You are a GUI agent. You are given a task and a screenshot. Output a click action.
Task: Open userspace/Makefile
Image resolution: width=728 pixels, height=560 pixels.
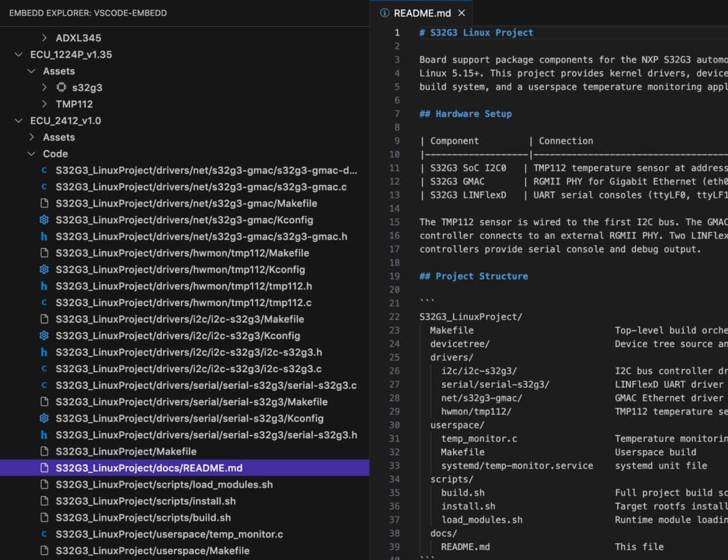152,551
